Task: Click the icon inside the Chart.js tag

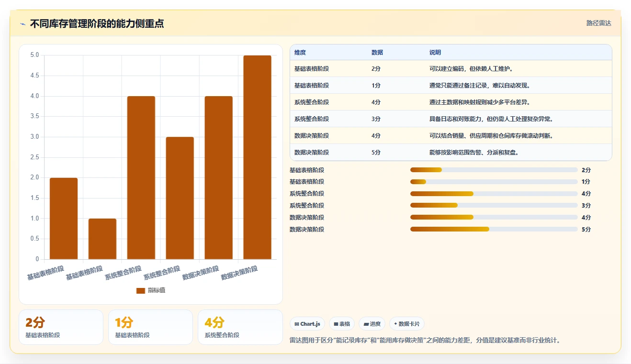Action: (297, 324)
